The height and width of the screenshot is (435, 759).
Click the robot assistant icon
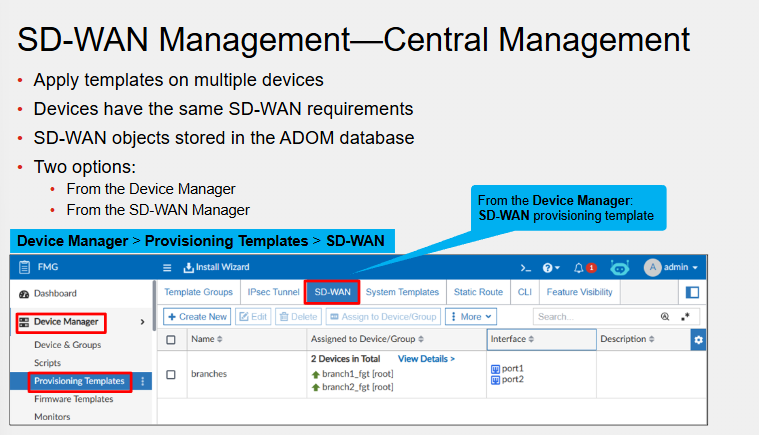pos(620,267)
